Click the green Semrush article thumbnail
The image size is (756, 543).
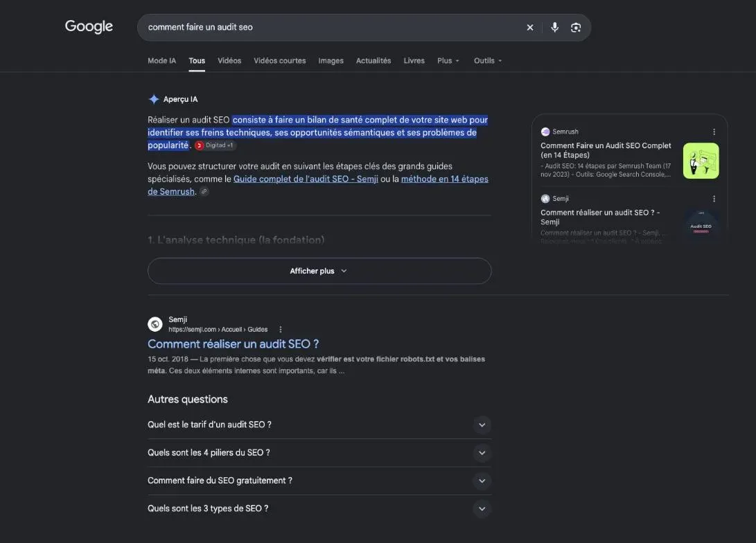701,161
